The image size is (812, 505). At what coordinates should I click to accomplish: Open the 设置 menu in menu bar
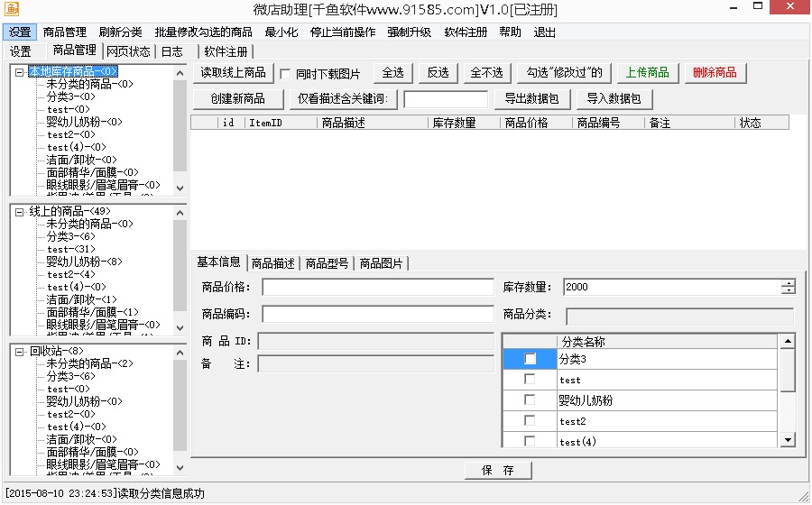pyautogui.click(x=20, y=32)
